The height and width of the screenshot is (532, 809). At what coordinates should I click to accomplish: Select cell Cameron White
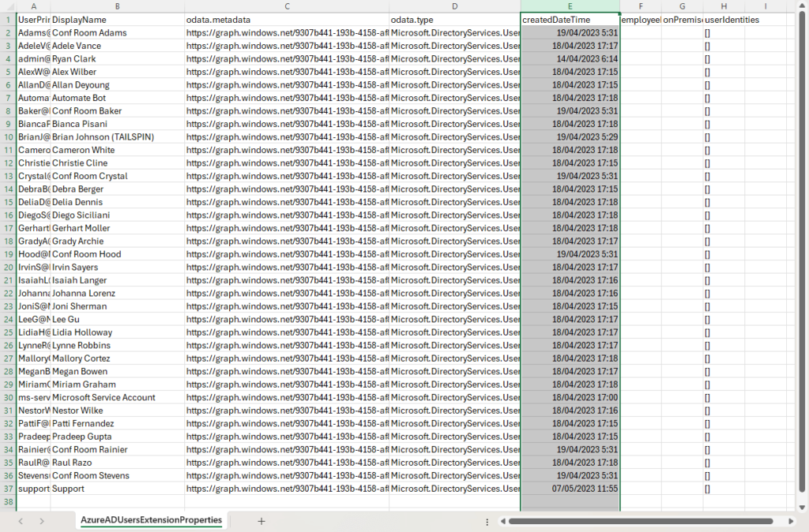tap(118, 150)
